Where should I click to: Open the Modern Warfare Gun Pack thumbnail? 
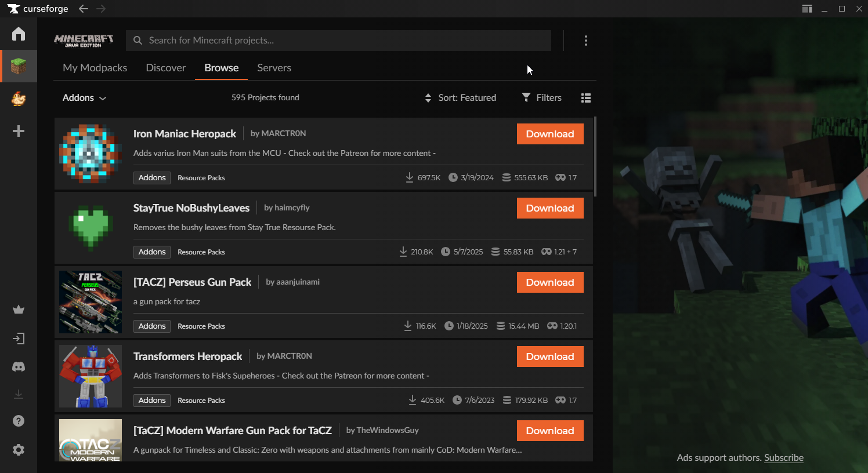coord(91,440)
